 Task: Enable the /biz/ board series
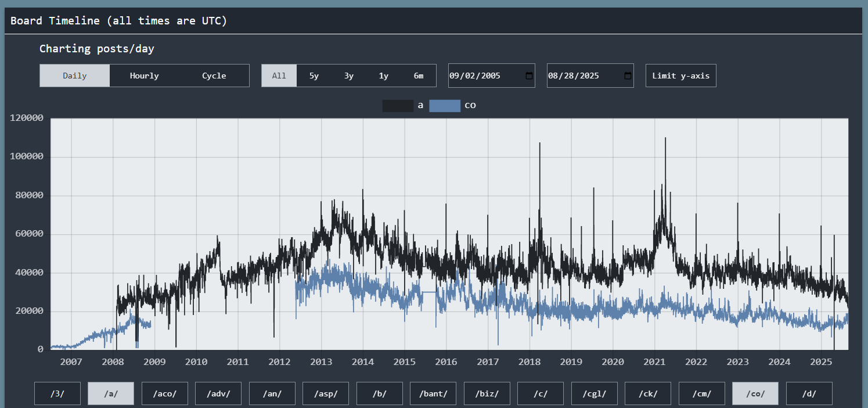pos(487,393)
